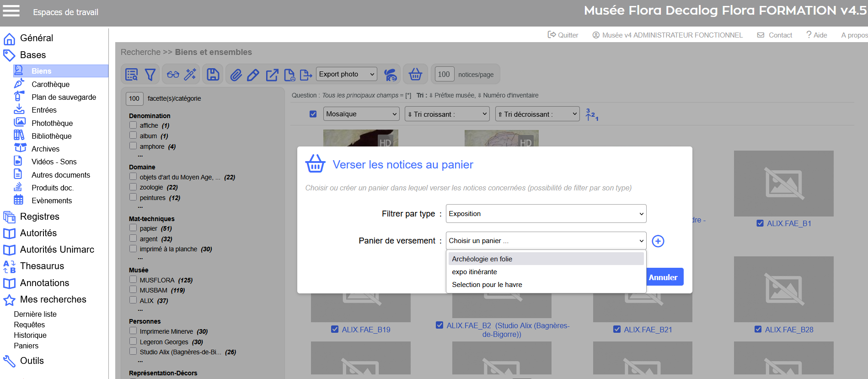Click the filter funnel icon in toolbar

(x=150, y=75)
